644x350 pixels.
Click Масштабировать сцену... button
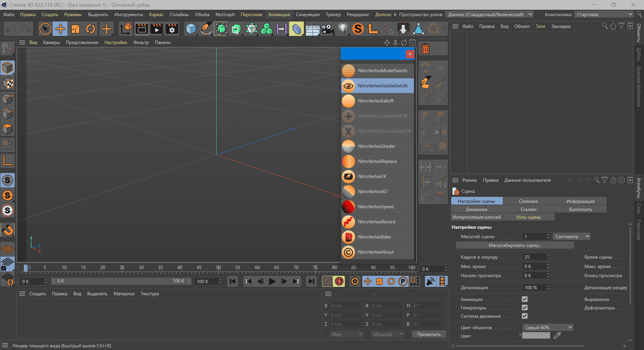(515, 245)
